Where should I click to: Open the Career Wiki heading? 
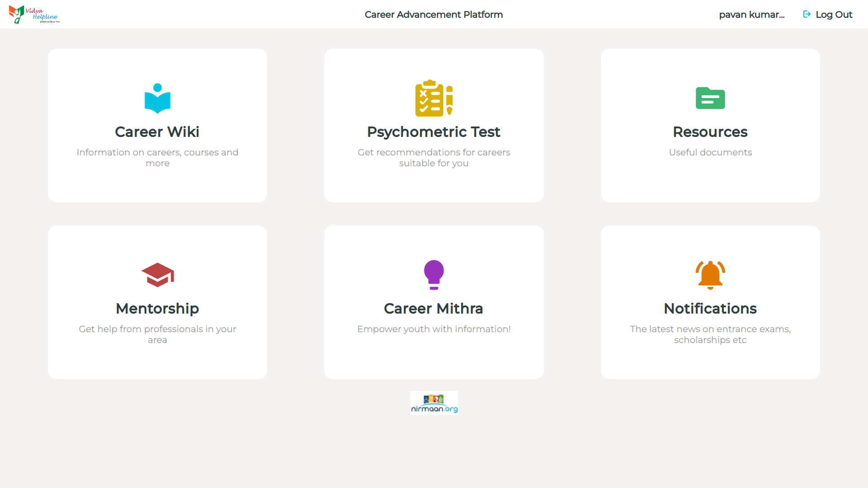157,132
